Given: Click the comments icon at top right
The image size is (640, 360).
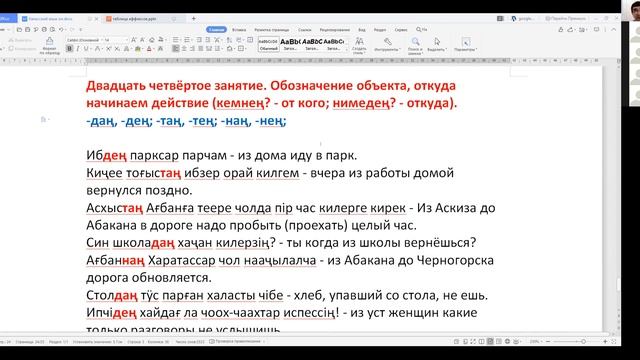Looking at the screenshot, I should (596, 29).
